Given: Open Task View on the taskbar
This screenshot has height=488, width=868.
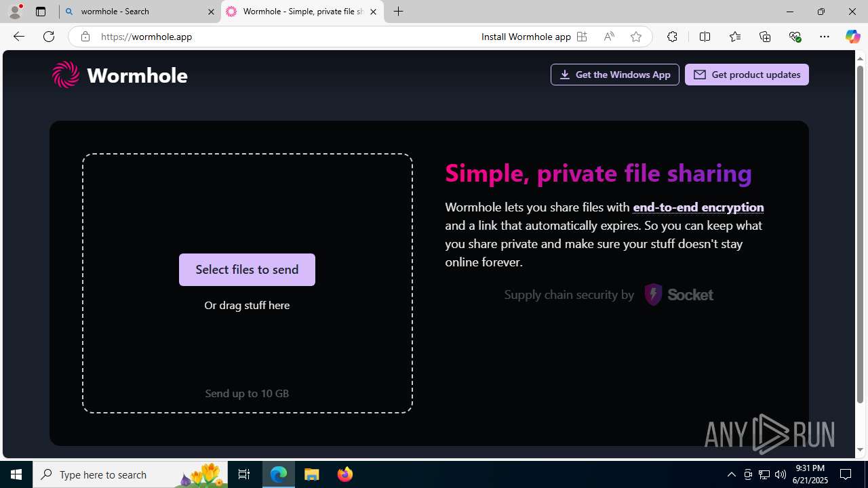Looking at the screenshot, I should [x=244, y=474].
